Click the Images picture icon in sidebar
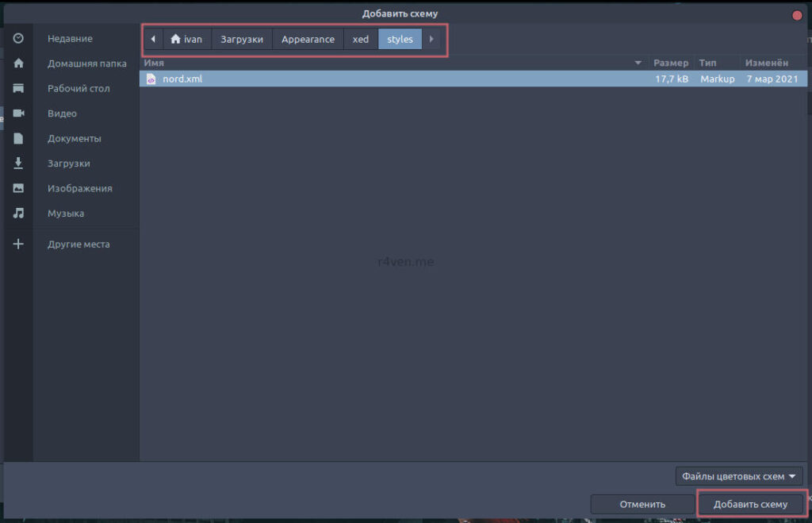812x523 pixels. [18, 188]
